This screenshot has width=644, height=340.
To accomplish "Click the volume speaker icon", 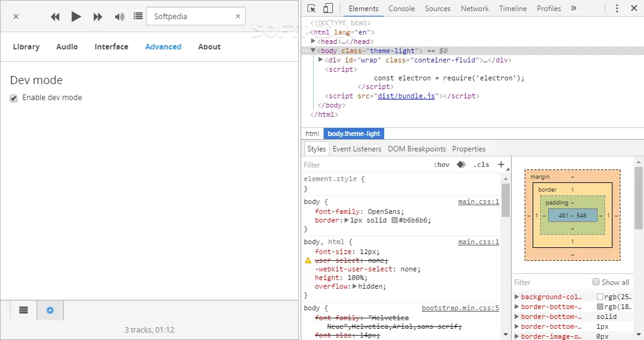I will (119, 17).
